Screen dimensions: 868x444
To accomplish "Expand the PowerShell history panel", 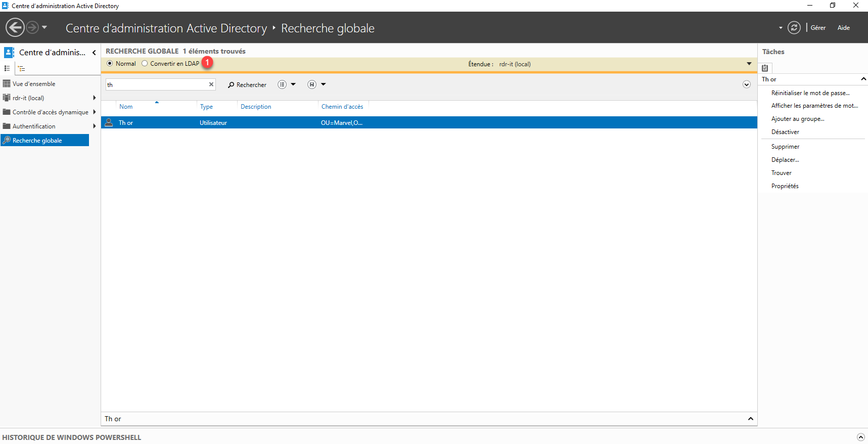I will [861, 437].
